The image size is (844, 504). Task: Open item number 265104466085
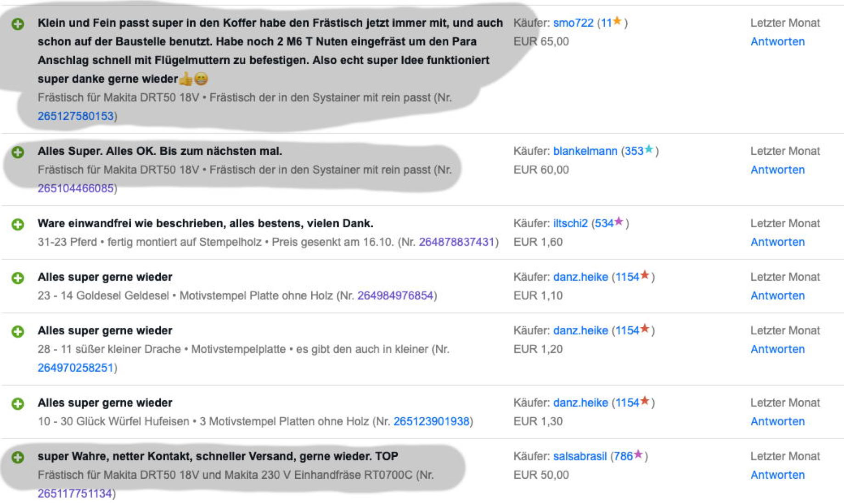[76, 188]
